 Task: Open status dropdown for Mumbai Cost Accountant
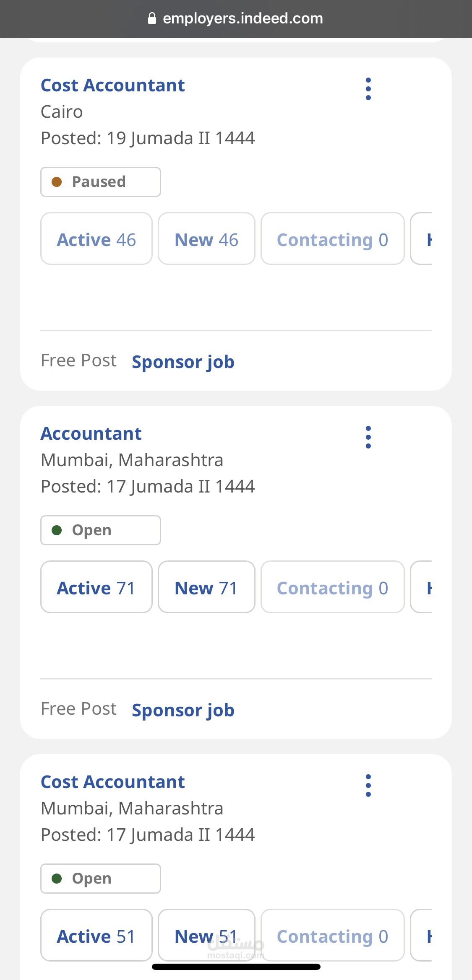(x=101, y=879)
